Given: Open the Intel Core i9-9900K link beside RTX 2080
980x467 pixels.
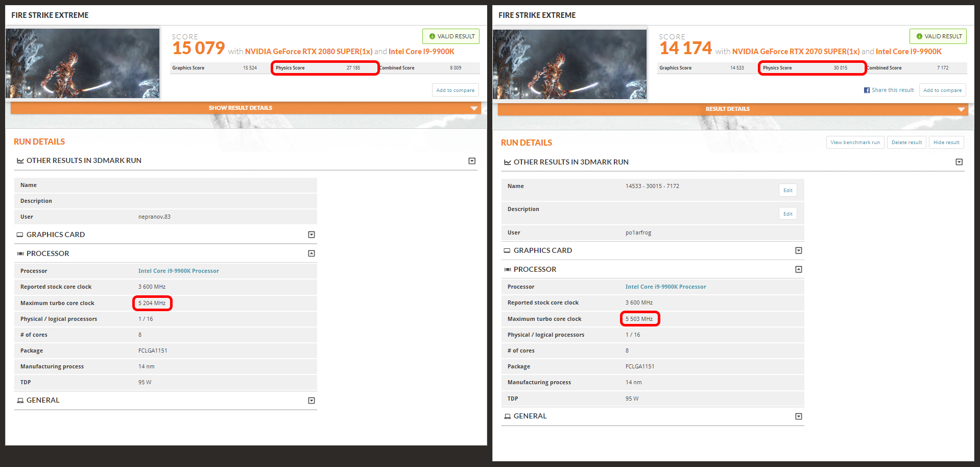Looking at the screenshot, I should click(x=421, y=52).
